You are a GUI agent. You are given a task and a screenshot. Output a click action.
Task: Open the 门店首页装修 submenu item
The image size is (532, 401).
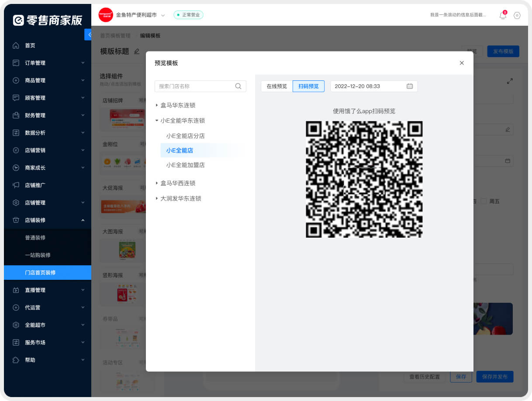click(x=48, y=273)
